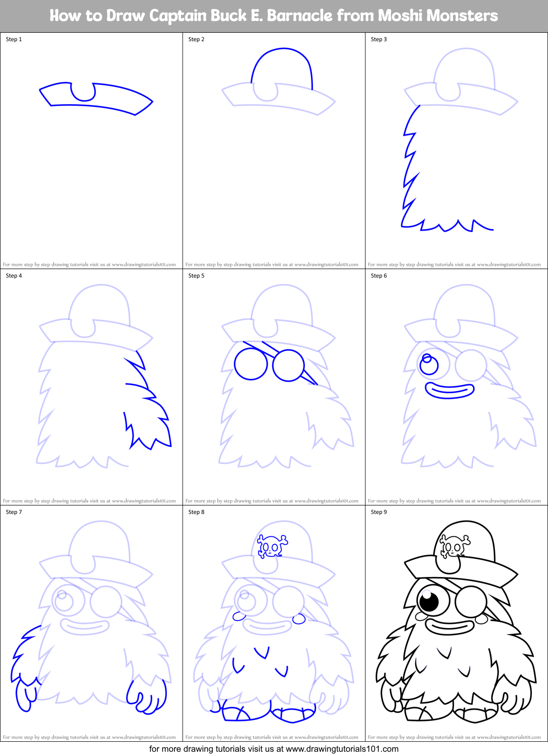
Task: Click the "Step 7" label
Action: pyautogui.click(x=14, y=512)
